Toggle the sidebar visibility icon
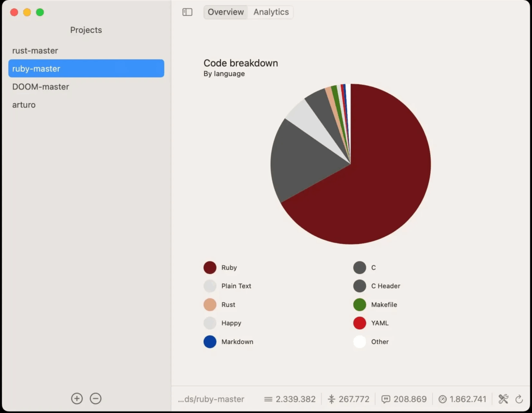Image resolution: width=532 pixels, height=413 pixels. (187, 12)
